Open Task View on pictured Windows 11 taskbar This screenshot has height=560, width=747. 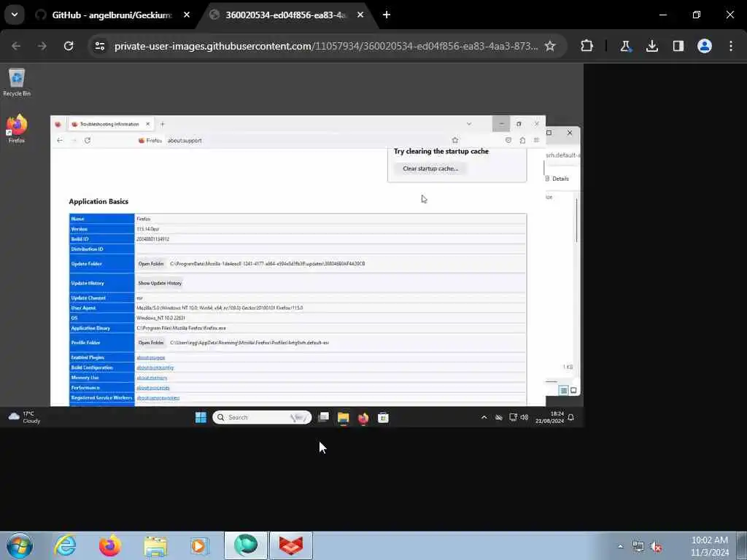(x=323, y=418)
